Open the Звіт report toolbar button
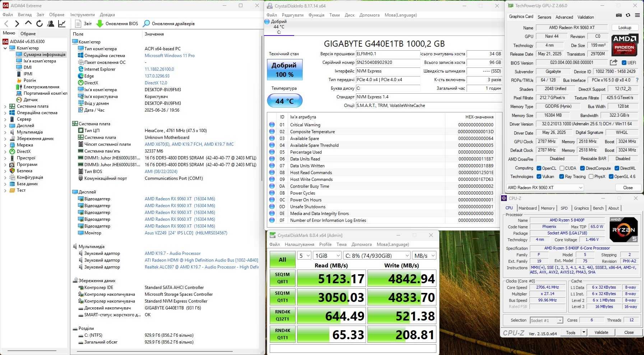 click(x=83, y=24)
